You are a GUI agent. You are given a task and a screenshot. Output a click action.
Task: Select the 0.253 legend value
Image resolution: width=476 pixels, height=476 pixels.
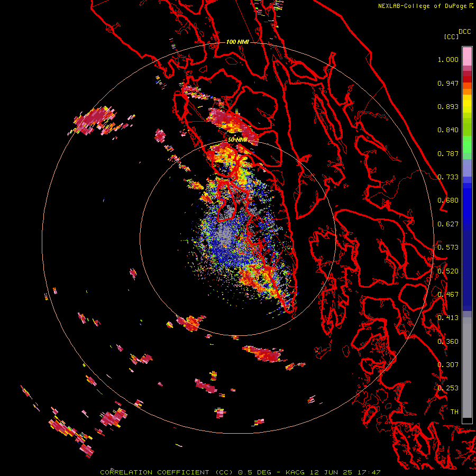coord(448,388)
